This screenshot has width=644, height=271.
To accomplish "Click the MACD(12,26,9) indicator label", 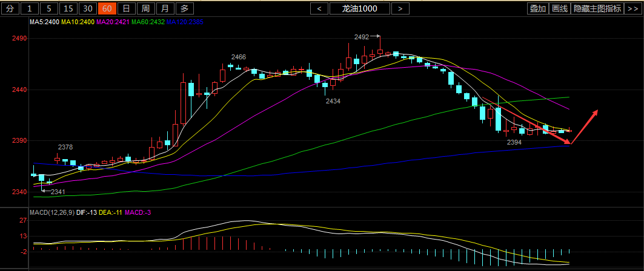I will point(51,212).
